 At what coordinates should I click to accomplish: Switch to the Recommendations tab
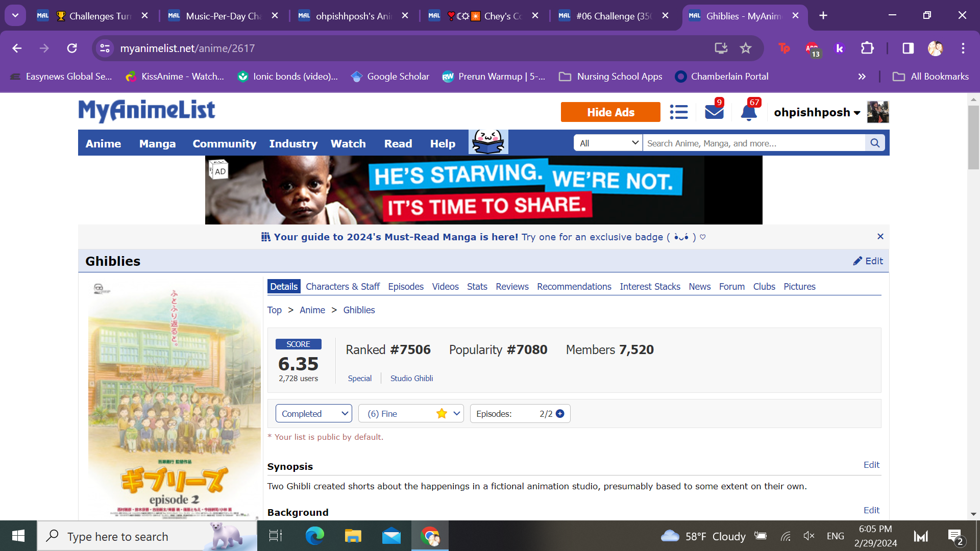point(574,287)
